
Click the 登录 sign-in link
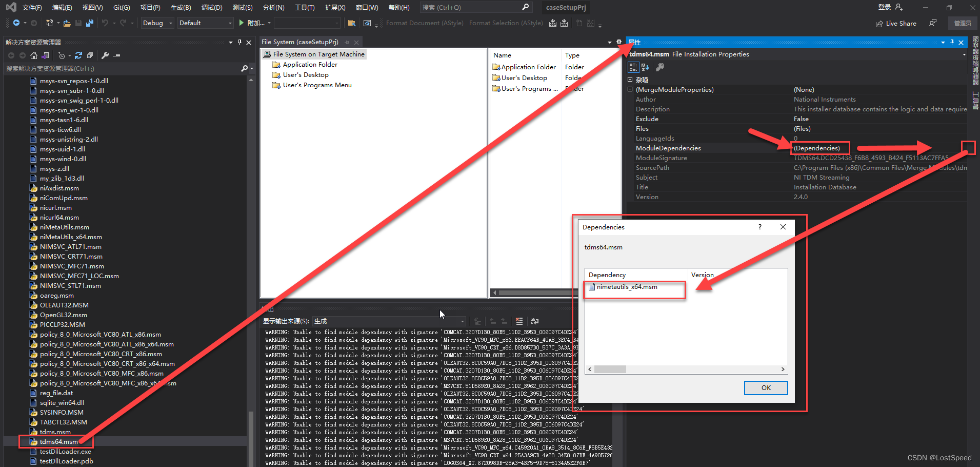(x=885, y=7)
